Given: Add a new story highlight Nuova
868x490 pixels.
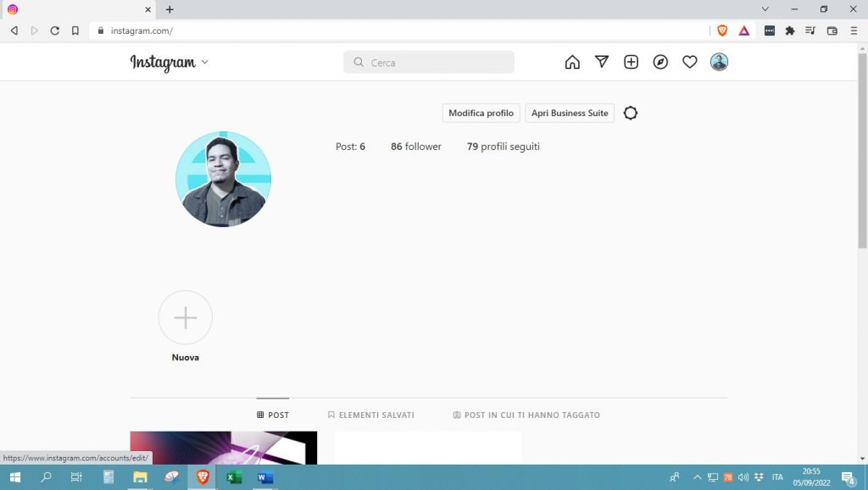Looking at the screenshot, I should 185,318.
